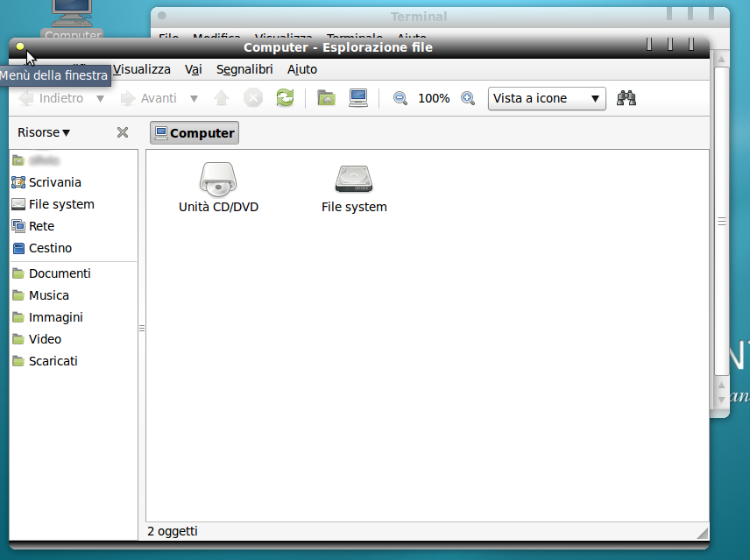Viewport: 750px width, 560px height.
Task: Click the Terminal scrollbar up arrow
Action: point(722,60)
